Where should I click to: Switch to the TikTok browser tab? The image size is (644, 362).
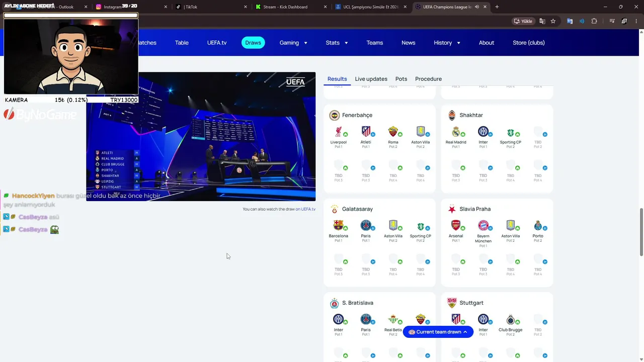(x=211, y=7)
